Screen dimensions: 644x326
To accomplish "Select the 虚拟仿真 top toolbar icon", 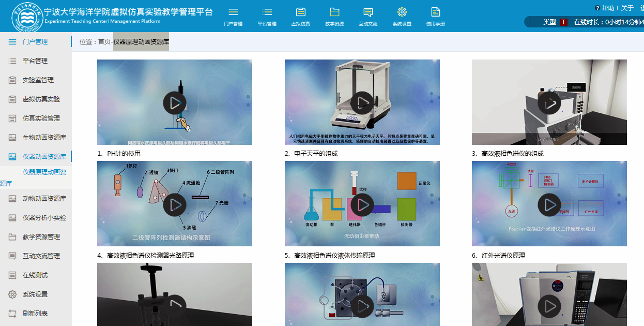I will [300, 12].
